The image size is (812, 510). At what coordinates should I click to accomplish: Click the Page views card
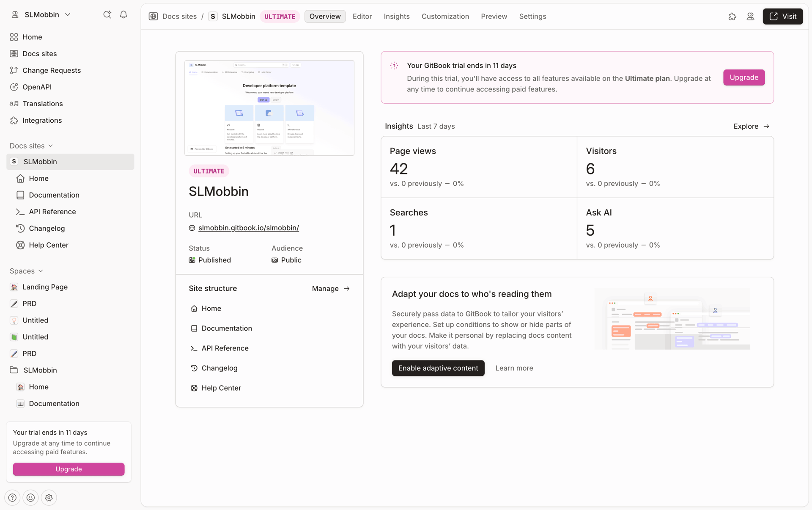coord(479,167)
